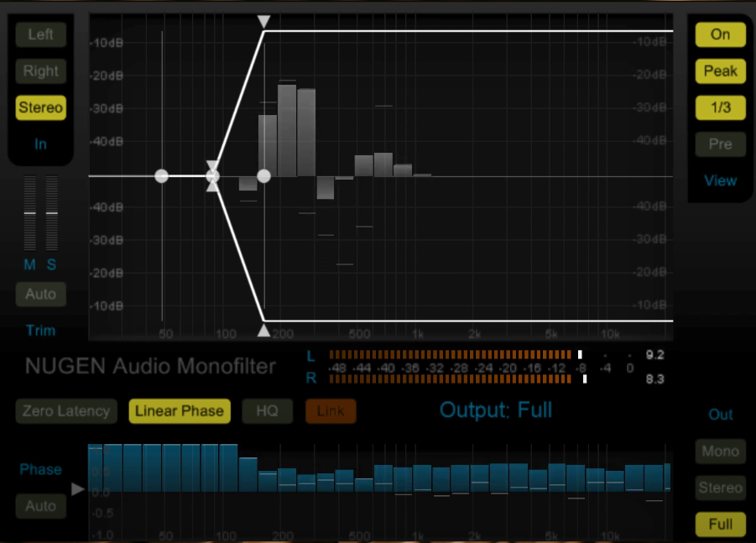
Task: Click the tallest spectrum bar near 200 Hz
Action: (287, 131)
